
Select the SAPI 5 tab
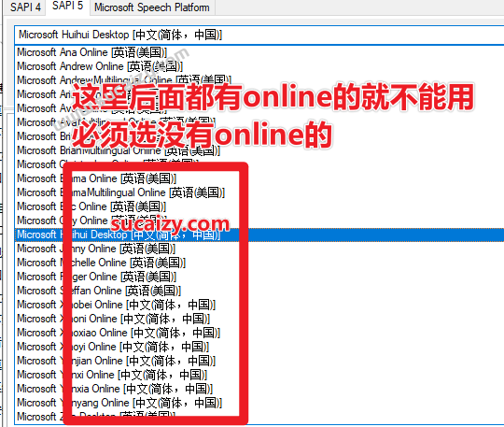pos(67,7)
